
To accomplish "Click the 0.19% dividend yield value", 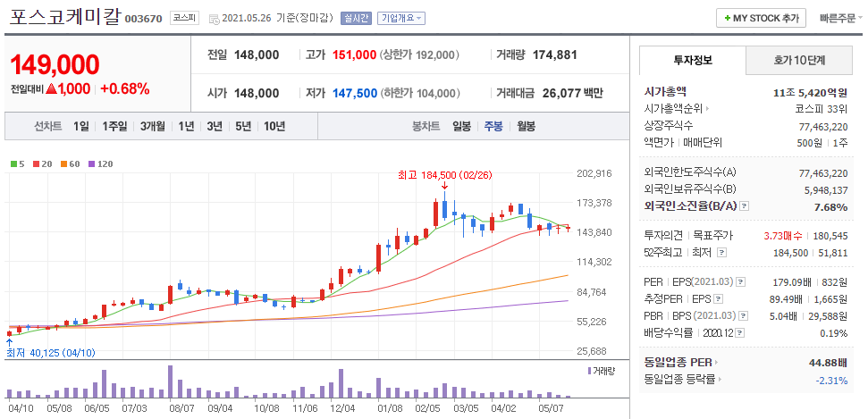I will 834,333.
